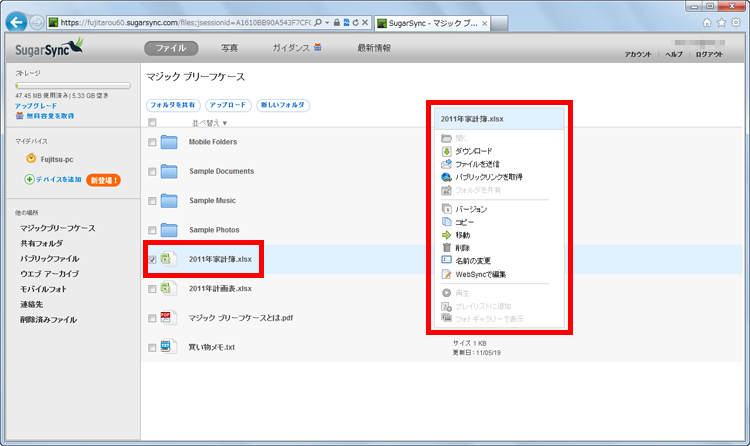Click the green arrow move icon in menu
This screenshot has height=446, width=750.
[446, 235]
